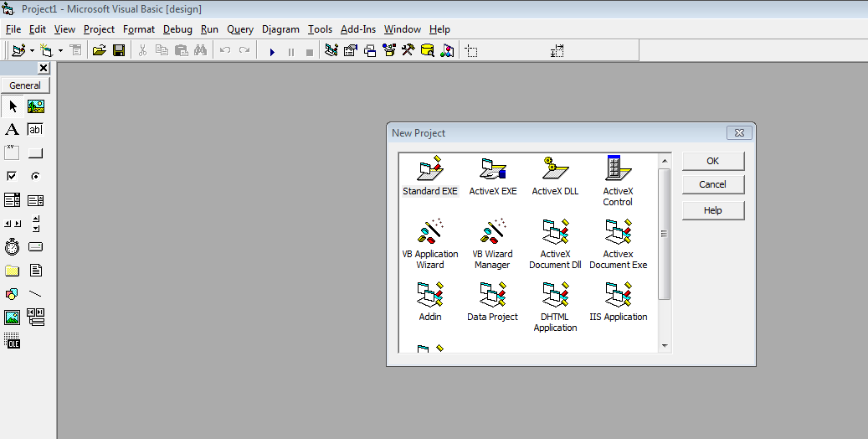Select the OptionButton control in toolbox
Screen dimensions: 868x439
(x=35, y=176)
